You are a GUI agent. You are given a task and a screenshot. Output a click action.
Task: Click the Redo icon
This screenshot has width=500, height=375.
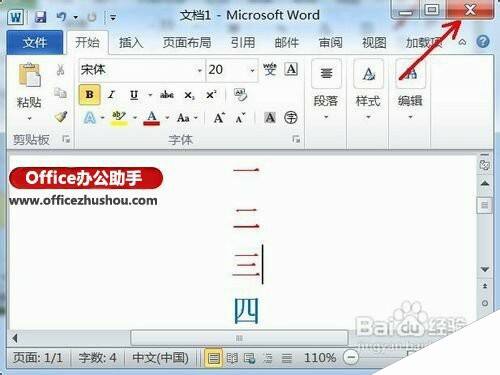pos(92,17)
